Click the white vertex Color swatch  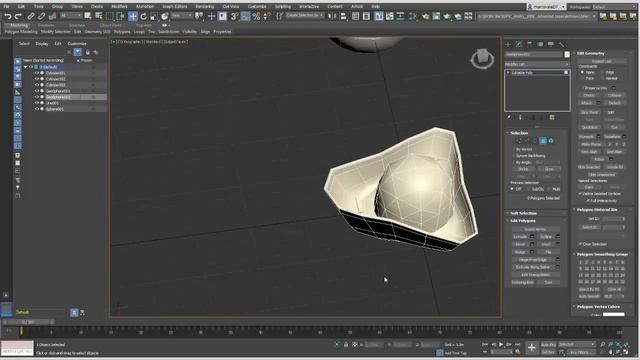click(x=613, y=315)
